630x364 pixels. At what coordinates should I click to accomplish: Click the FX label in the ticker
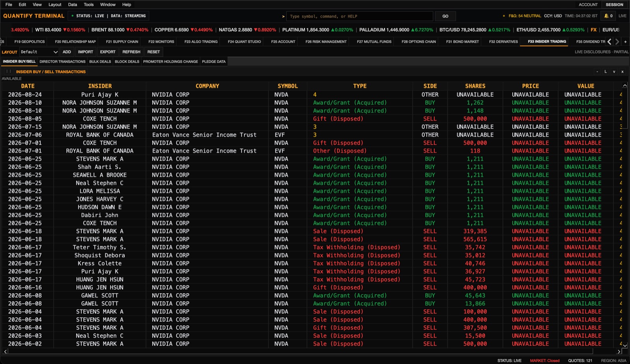[593, 30]
